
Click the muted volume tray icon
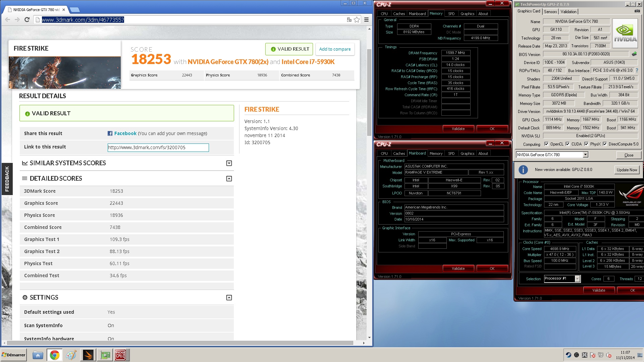click(x=609, y=355)
